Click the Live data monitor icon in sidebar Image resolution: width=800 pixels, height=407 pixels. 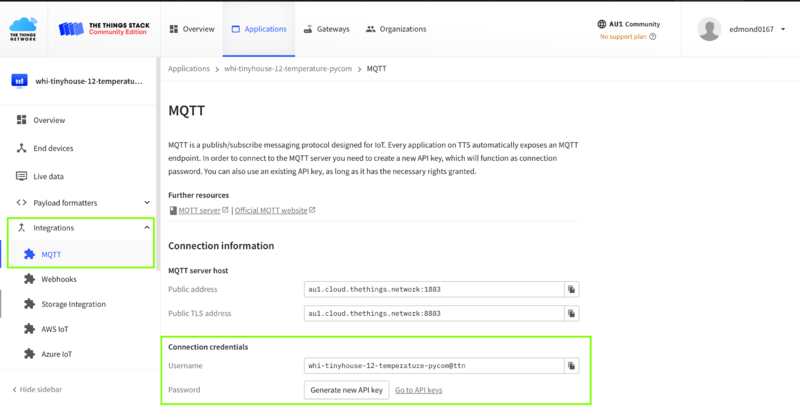coord(21,176)
